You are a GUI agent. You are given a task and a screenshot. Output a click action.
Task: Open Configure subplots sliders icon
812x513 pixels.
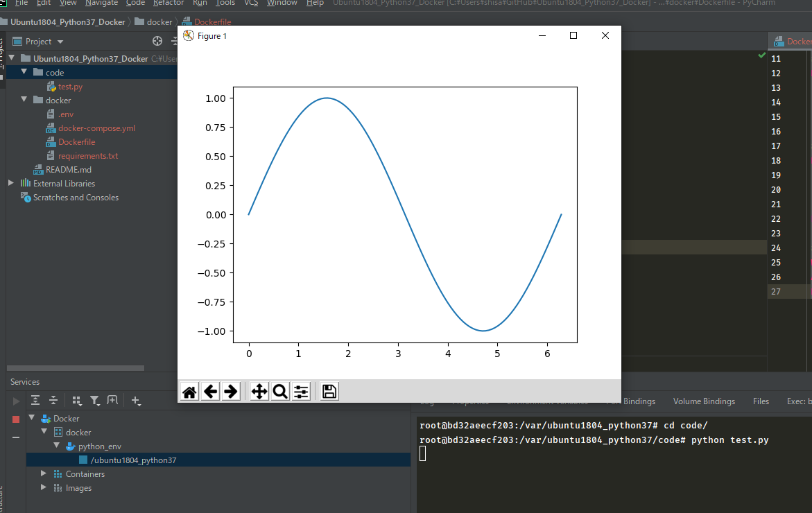point(301,392)
